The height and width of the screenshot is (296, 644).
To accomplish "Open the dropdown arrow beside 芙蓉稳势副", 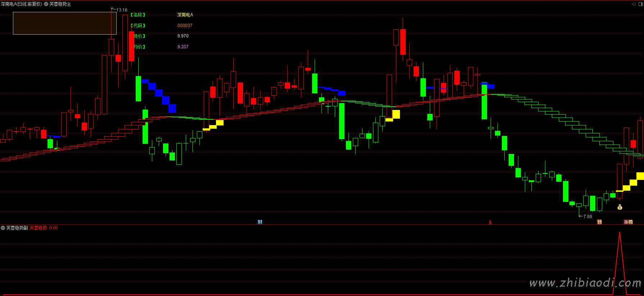I will pos(3,228).
